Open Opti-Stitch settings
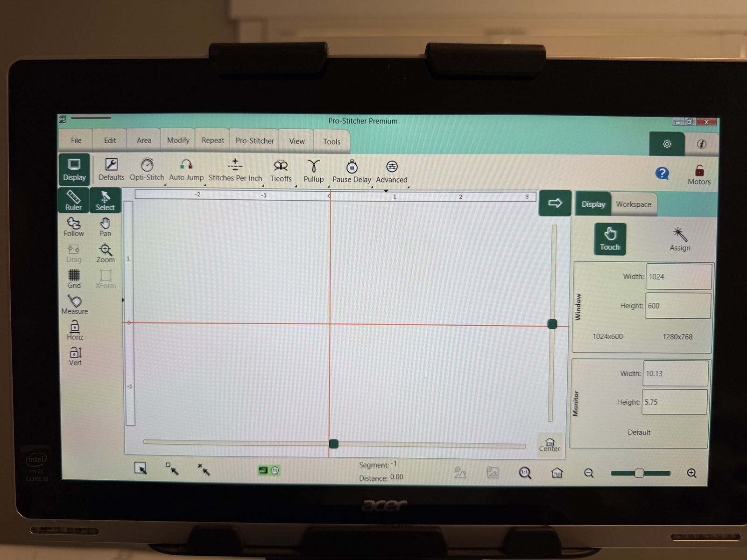Screen dimensions: 747x560 pyautogui.click(x=147, y=170)
